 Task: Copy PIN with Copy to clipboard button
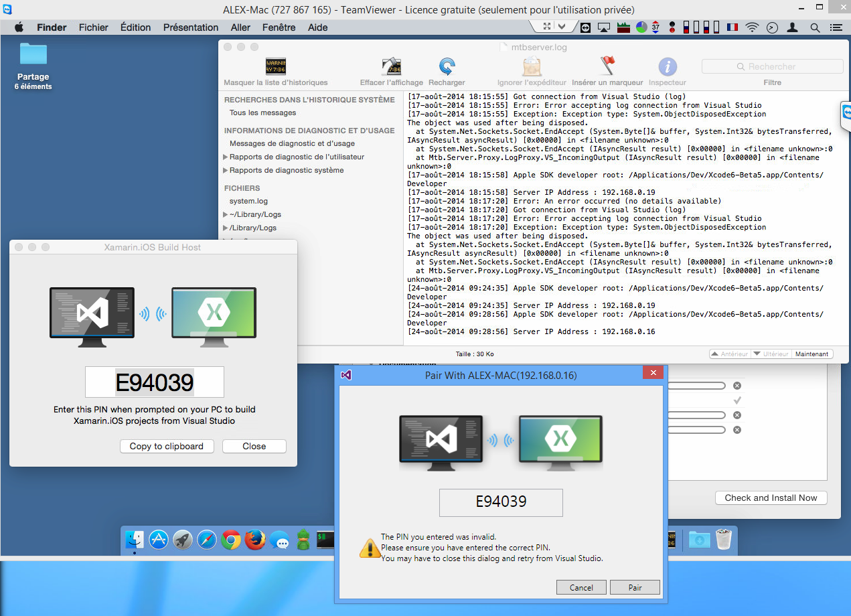[x=167, y=446]
